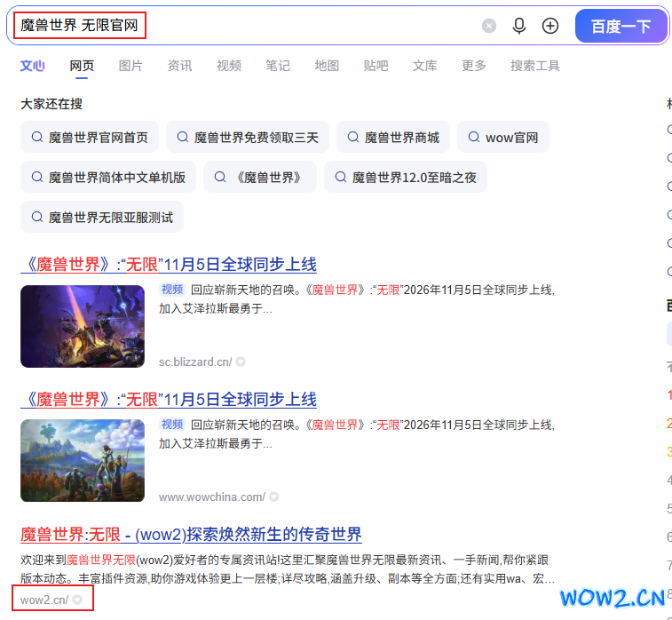
Task: Open the shield icon beside wow2.cn/
Action: pos(77,600)
